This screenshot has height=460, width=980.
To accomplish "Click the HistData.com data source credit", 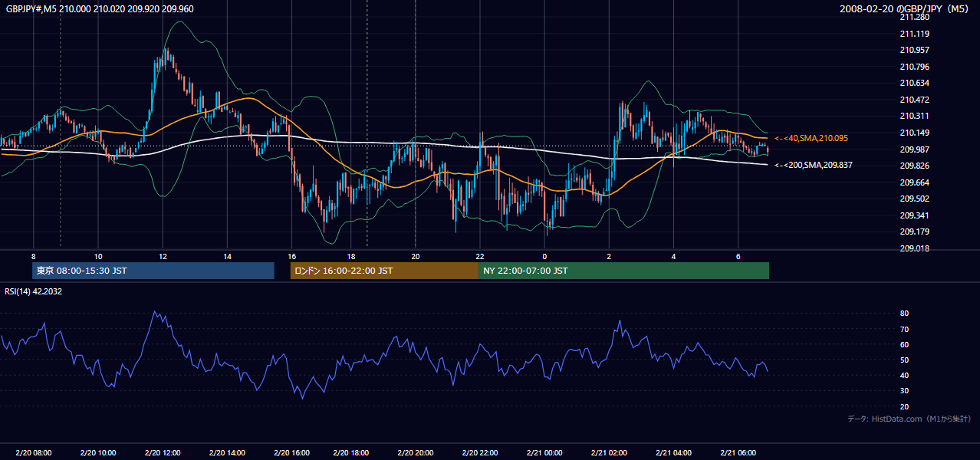I will click(909, 419).
